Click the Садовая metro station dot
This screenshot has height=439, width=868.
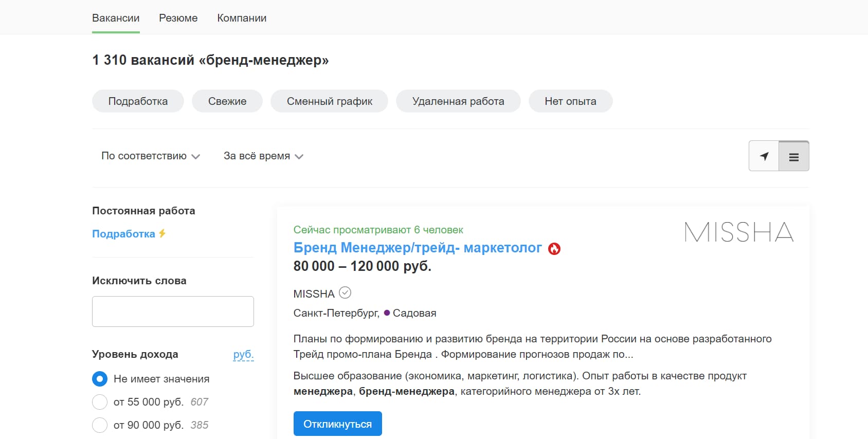tap(387, 313)
